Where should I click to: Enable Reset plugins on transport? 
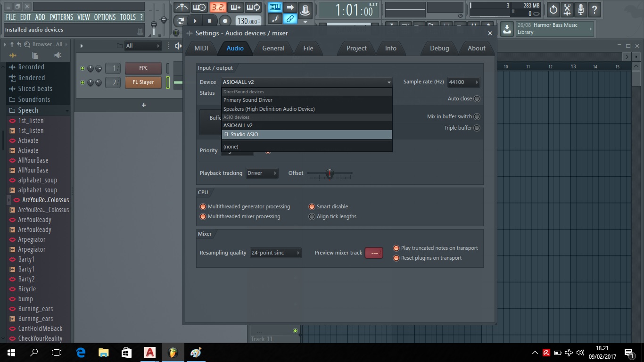pos(396,258)
